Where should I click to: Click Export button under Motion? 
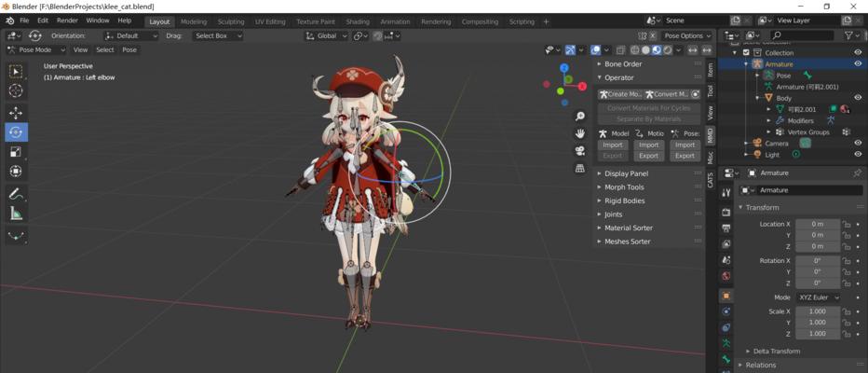coord(649,156)
